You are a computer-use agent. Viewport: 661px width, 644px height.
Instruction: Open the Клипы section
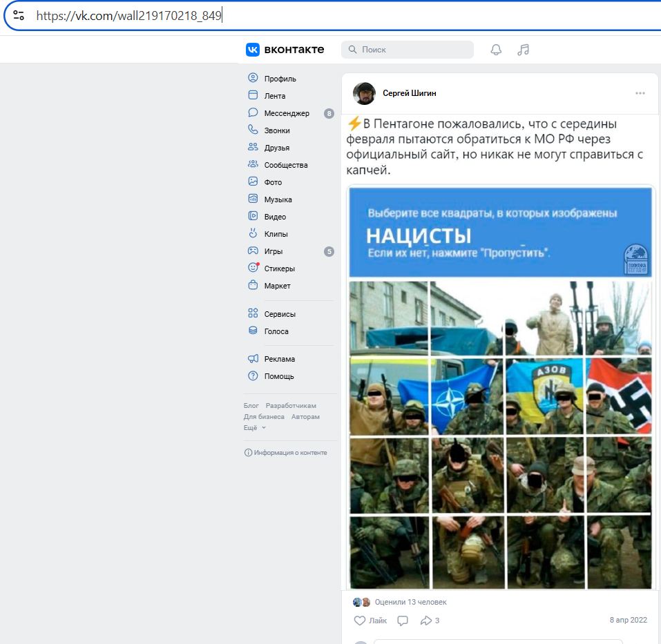273,233
